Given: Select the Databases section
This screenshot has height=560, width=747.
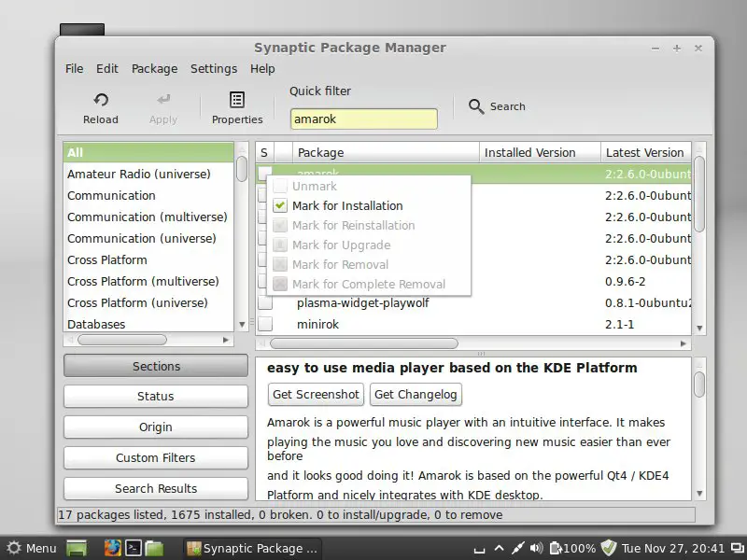Looking at the screenshot, I should click(148, 324).
